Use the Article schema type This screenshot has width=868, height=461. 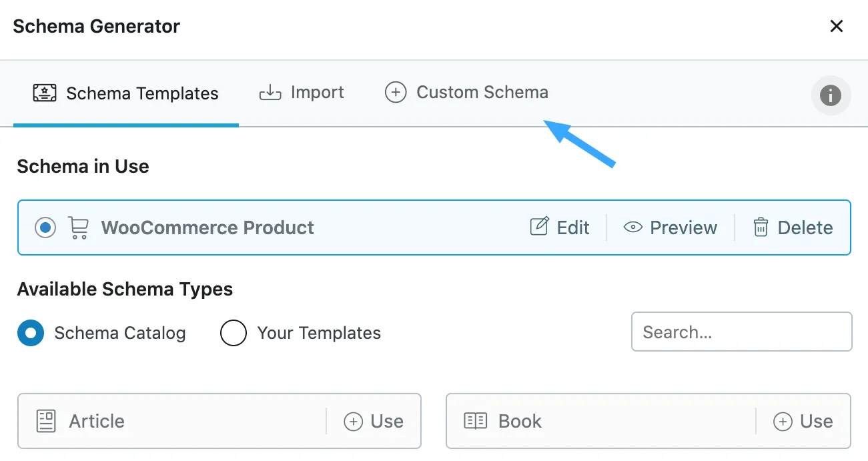click(374, 422)
